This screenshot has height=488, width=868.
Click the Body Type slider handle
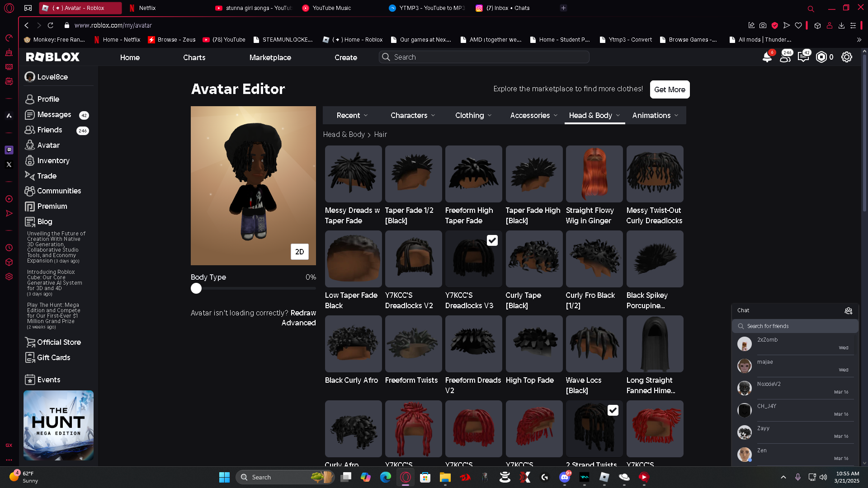[196, 288]
